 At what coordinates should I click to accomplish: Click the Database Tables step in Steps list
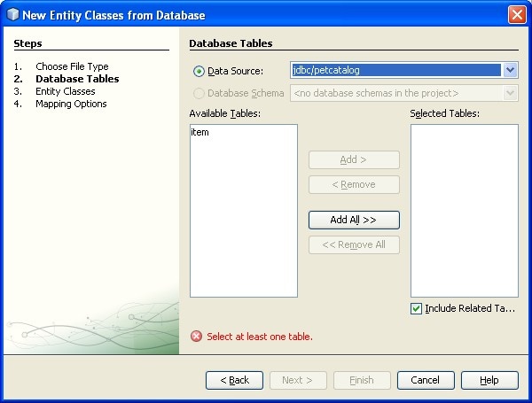coord(77,79)
